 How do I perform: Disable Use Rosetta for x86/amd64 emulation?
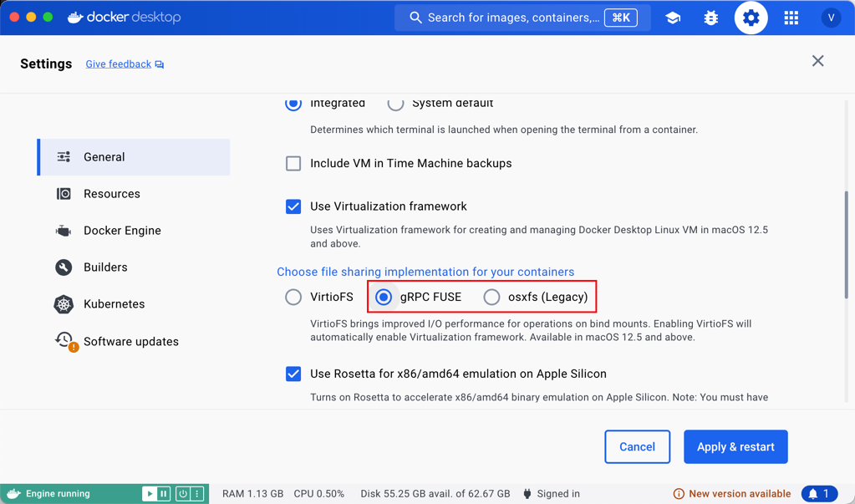click(293, 374)
